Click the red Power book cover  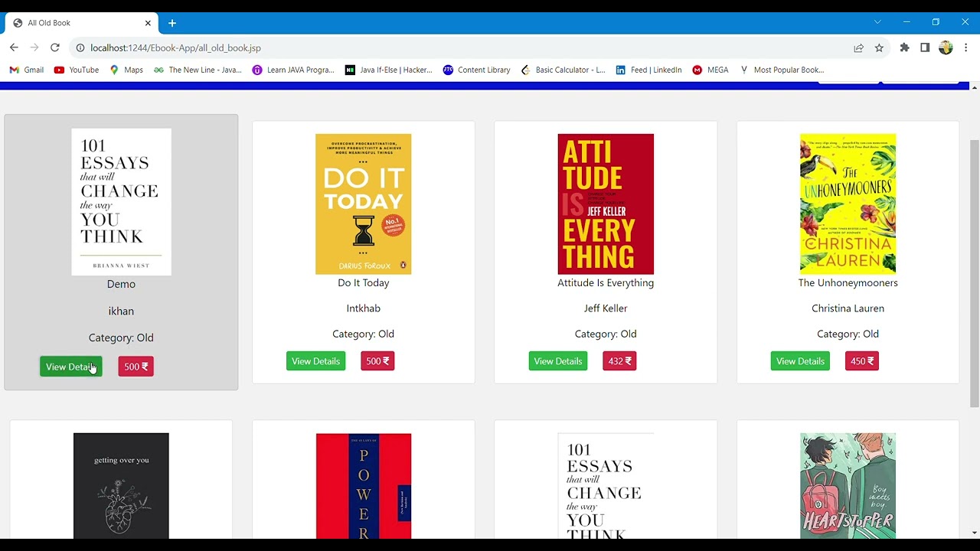pos(364,486)
